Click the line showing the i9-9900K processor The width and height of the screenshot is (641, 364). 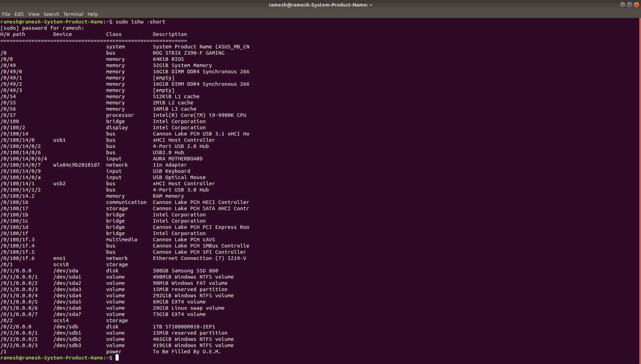pyautogui.click(x=200, y=115)
